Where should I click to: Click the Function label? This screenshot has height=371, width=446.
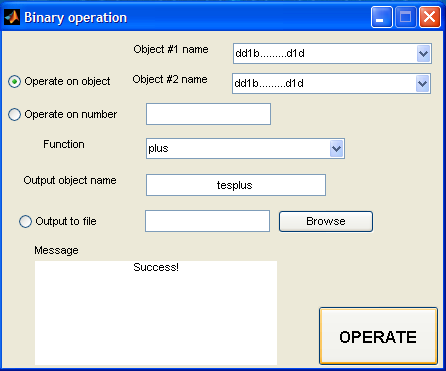coord(64,144)
